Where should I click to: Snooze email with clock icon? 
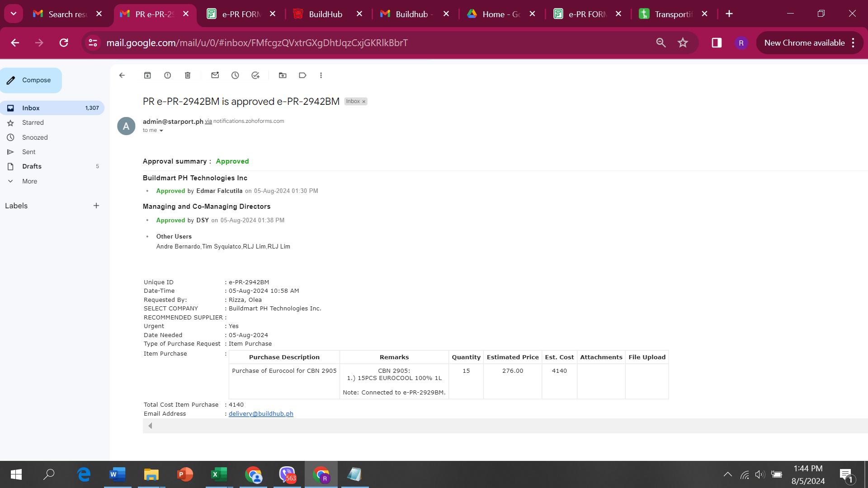tap(235, 75)
